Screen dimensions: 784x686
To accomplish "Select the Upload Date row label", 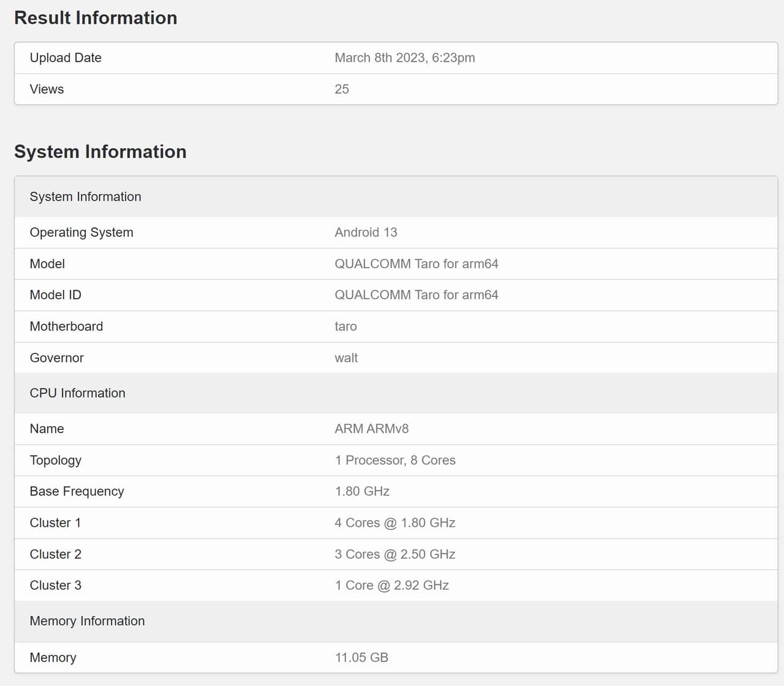I will 66,58.
